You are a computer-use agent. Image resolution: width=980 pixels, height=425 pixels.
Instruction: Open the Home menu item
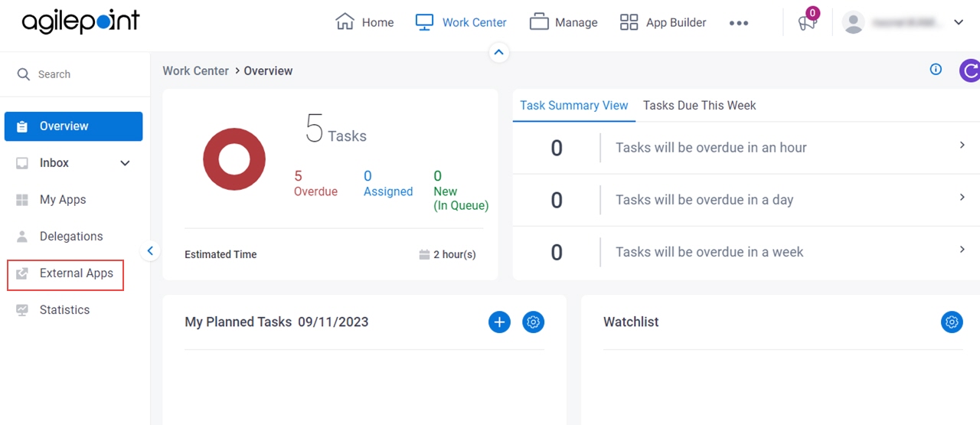(365, 22)
